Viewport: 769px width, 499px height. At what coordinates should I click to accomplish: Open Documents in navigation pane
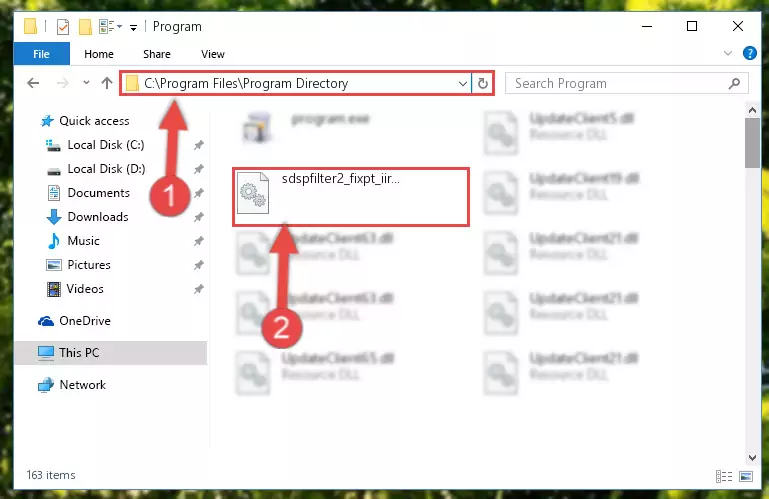point(99,193)
